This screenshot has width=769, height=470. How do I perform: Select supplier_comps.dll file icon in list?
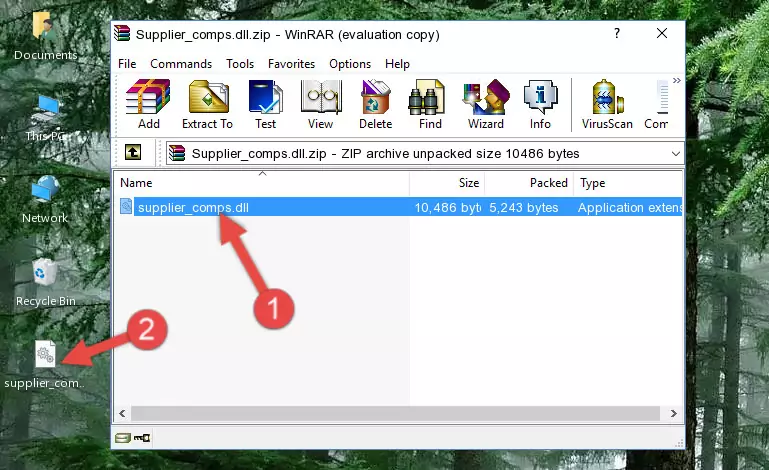[126, 207]
